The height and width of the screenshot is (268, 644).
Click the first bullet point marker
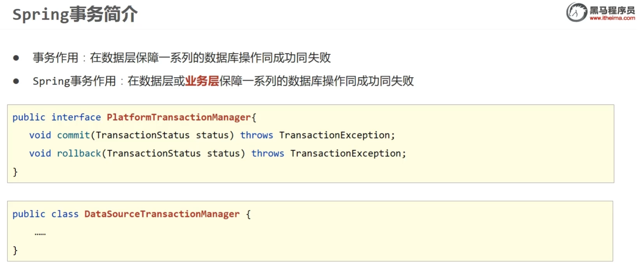coord(16,58)
